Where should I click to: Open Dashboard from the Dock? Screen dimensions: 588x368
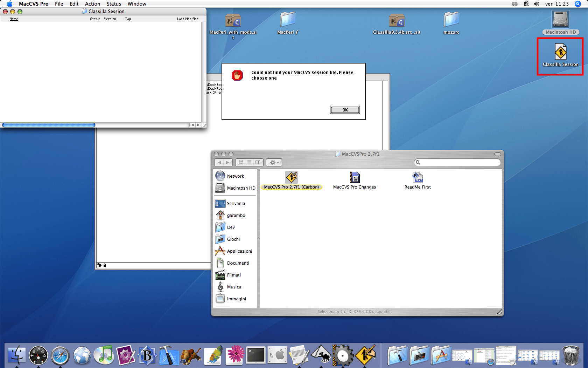click(38, 355)
